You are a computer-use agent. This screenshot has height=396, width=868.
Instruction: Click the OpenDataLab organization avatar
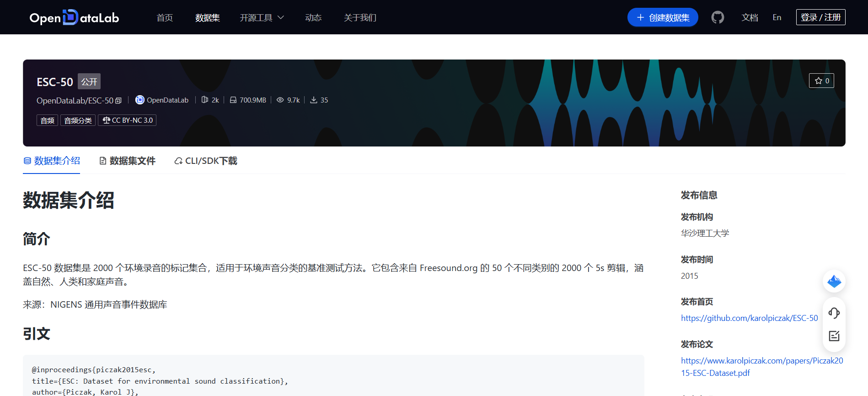point(140,100)
